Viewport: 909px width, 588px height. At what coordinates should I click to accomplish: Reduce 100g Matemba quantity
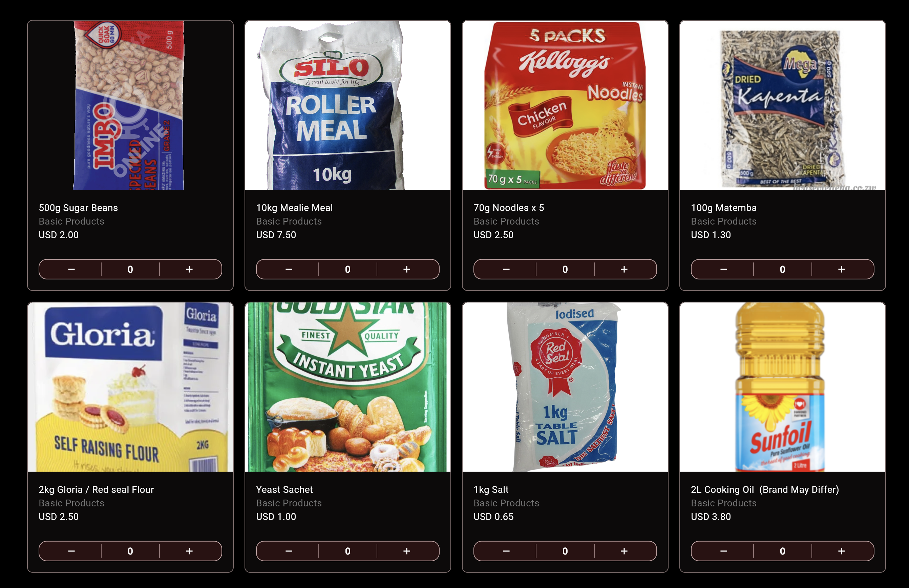tap(723, 269)
